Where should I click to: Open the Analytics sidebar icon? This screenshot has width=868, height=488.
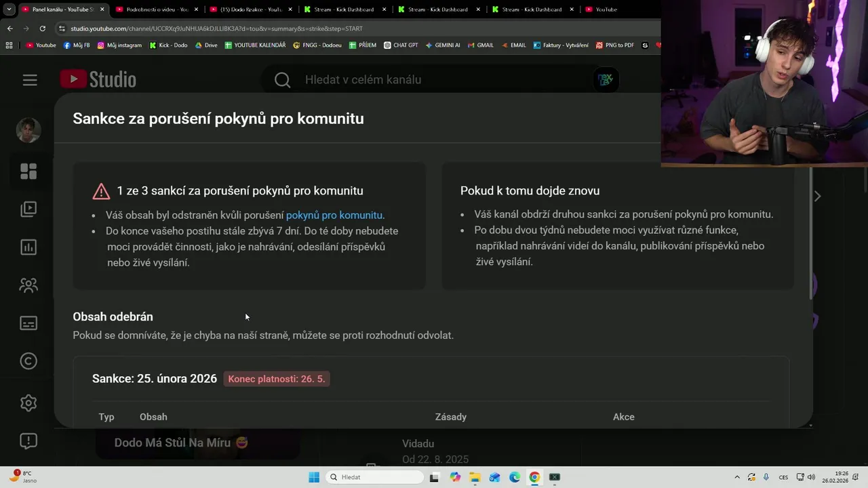(x=28, y=247)
